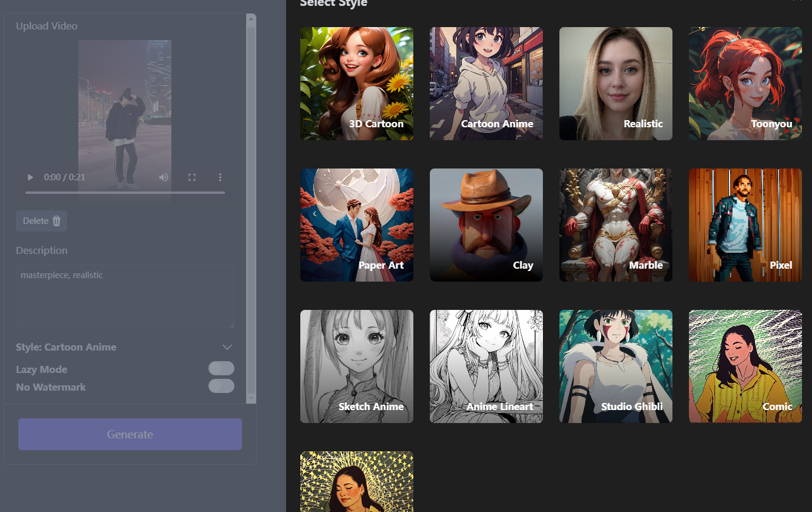Open video more options menu
The height and width of the screenshot is (512, 812).
coord(220,177)
